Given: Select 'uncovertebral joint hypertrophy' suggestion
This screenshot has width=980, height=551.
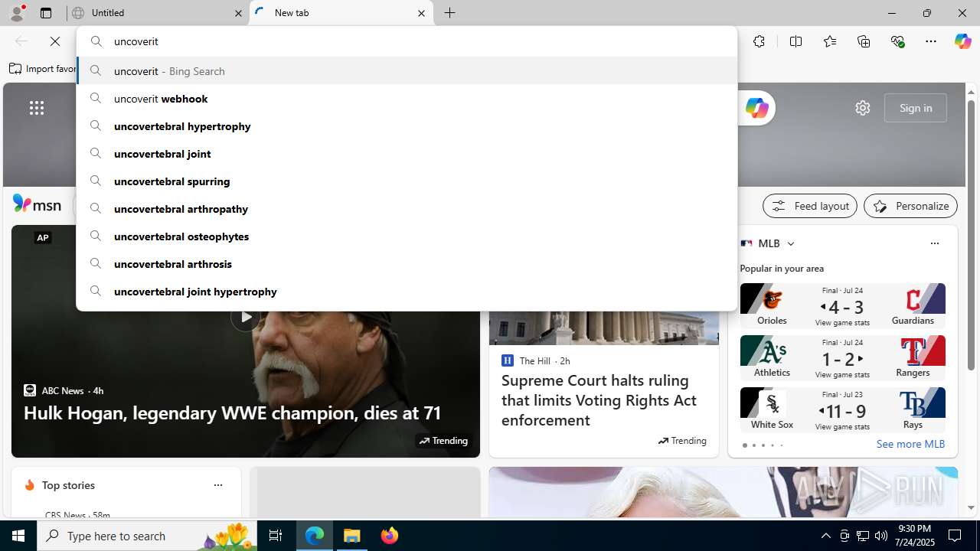Looking at the screenshot, I should coord(407,291).
